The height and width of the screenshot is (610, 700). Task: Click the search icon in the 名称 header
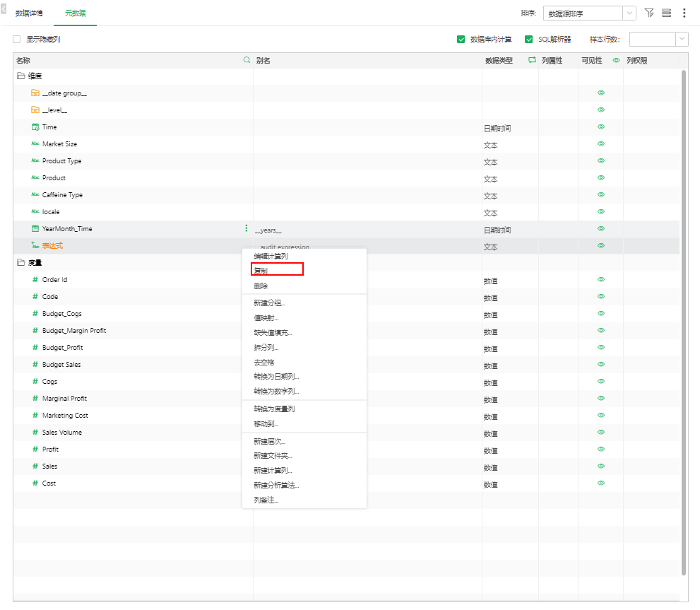click(x=247, y=61)
